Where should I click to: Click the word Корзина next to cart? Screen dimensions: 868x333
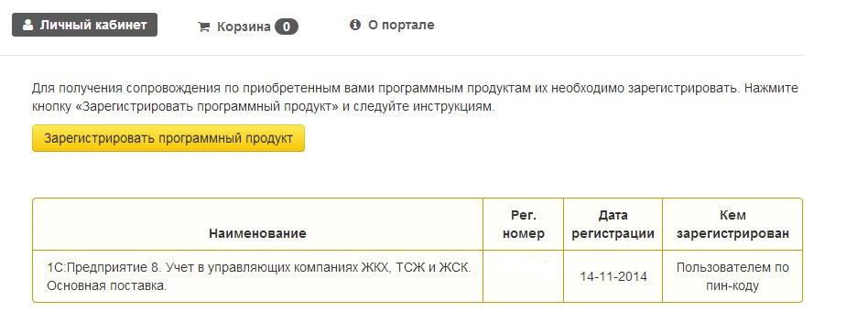pyautogui.click(x=244, y=27)
